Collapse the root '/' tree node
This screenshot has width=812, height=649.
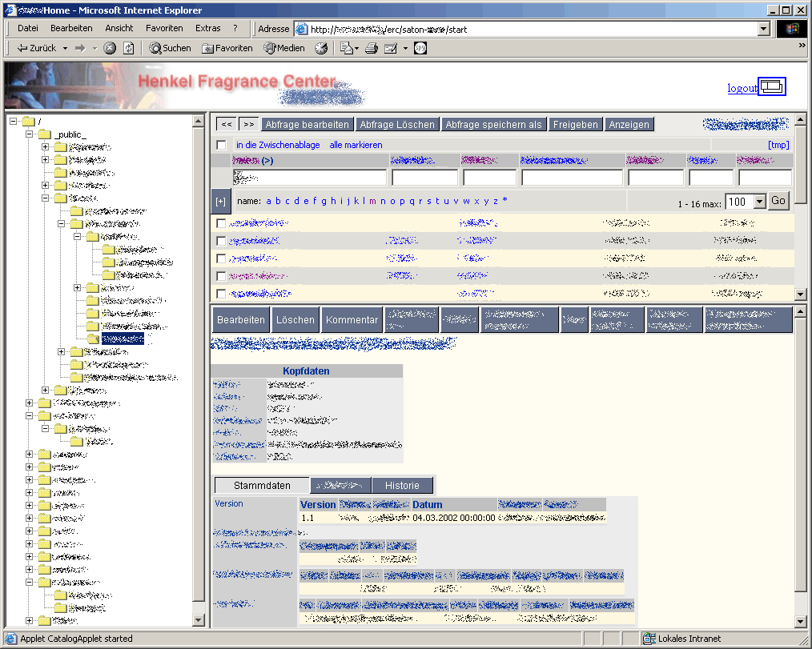[13, 122]
